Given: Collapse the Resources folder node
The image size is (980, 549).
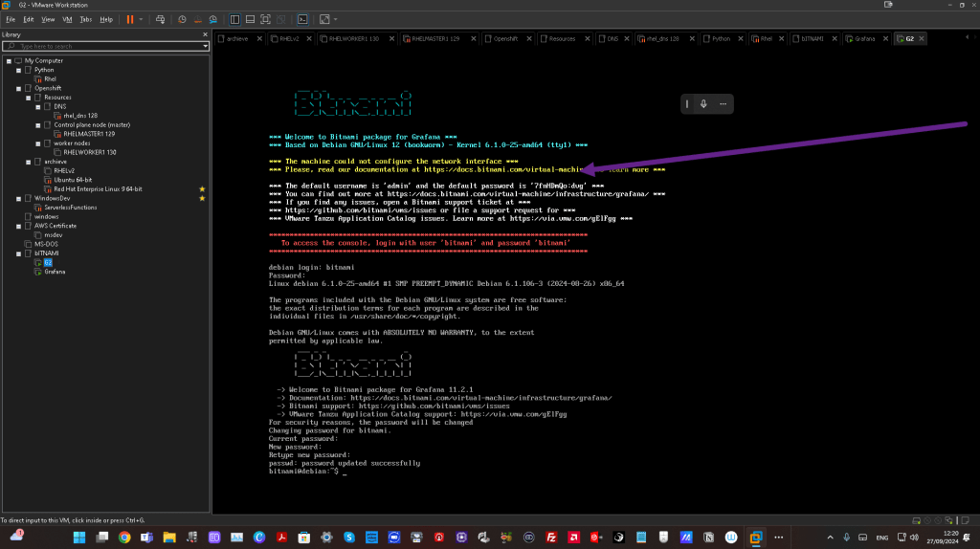Looking at the screenshot, I should pyautogui.click(x=29, y=99).
